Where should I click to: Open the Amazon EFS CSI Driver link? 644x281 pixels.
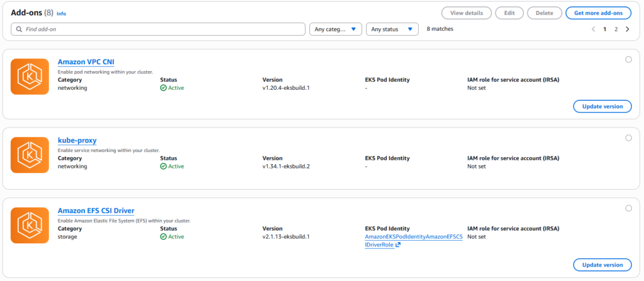(x=96, y=211)
